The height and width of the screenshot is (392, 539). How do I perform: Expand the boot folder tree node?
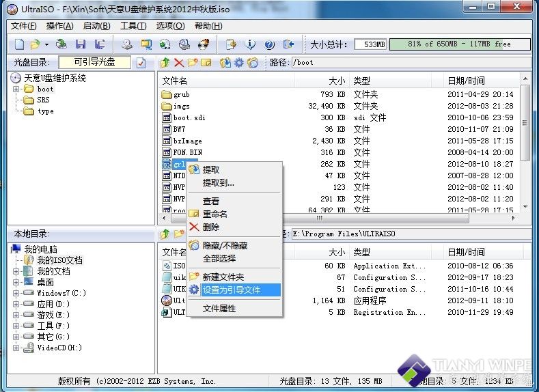[16, 89]
